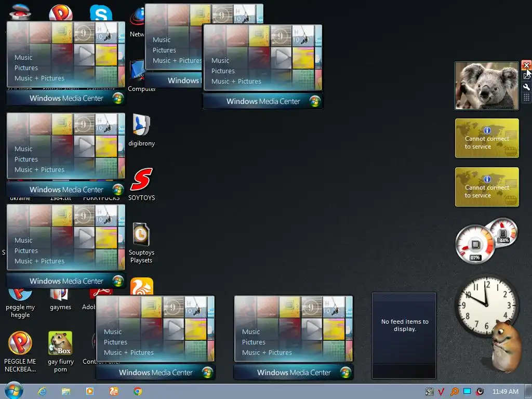Click the larger size button on koala gadget
The width and height of the screenshot is (532, 399).
(526, 76)
